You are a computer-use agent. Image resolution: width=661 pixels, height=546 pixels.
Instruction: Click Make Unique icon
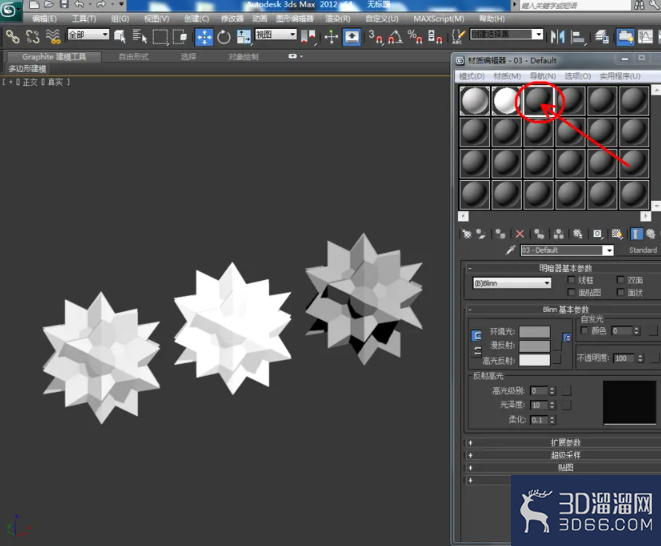tap(559, 234)
